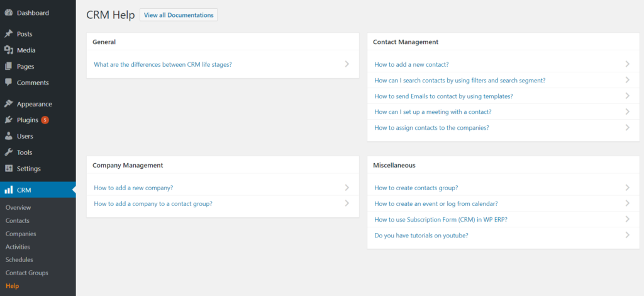Open 'How to add a new company?' link
Image resolution: width=644 pixels, height=296 pixels.
(133, 188)
